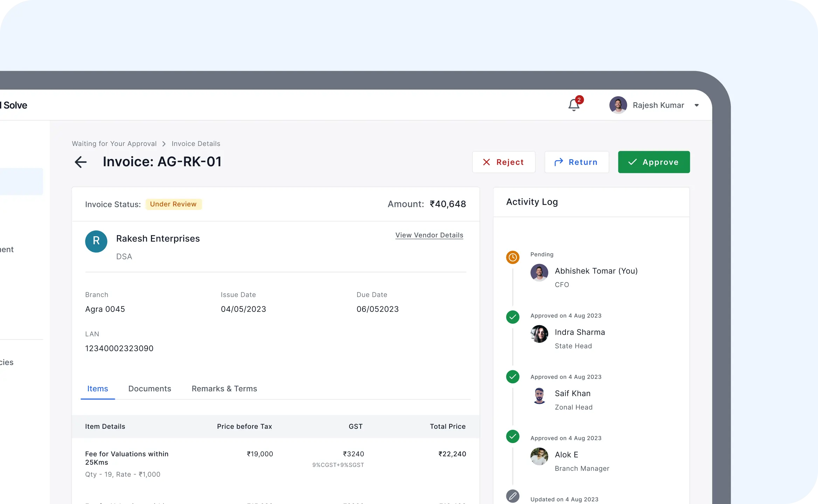Click the back arrow beside the invoice title
The height and width of the screenshot is (504, 818).
[x=81, y=162]
